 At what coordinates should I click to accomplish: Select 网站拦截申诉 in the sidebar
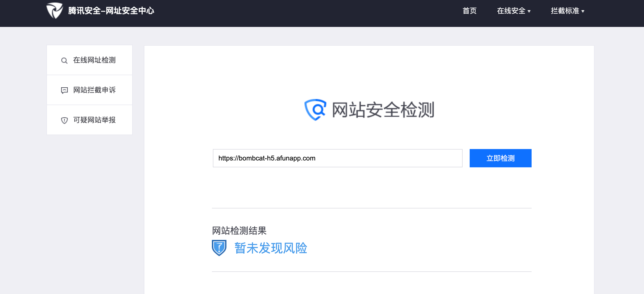(x=94, y=90)
